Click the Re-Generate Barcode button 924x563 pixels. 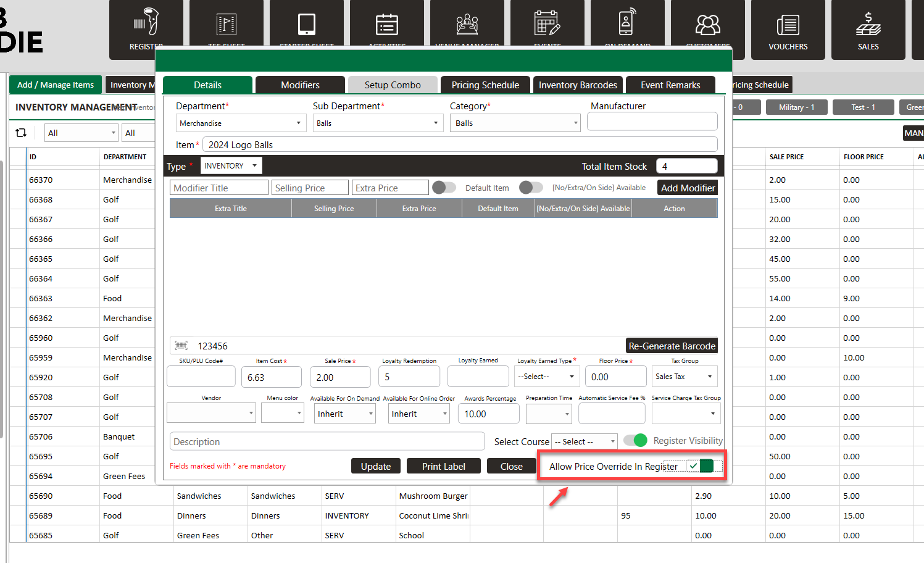pos(672,346)
